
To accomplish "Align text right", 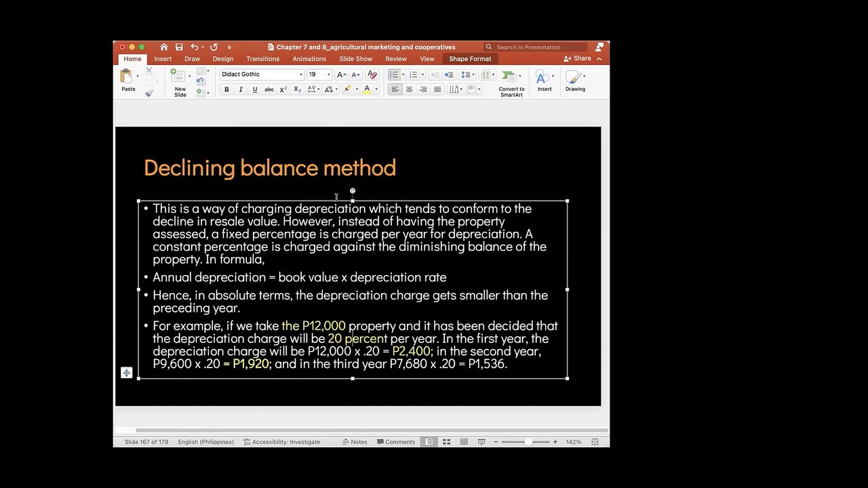I will click(x=423, y=89).
